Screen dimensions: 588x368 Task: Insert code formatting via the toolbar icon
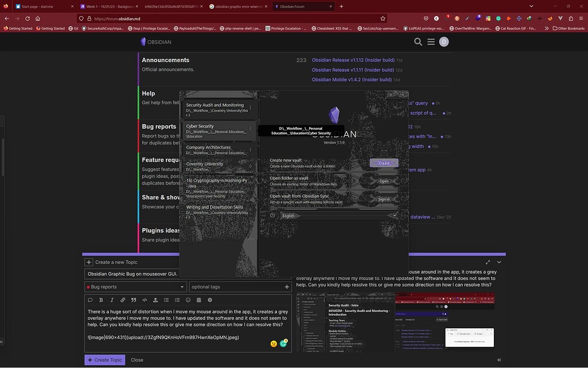point(144,300)
